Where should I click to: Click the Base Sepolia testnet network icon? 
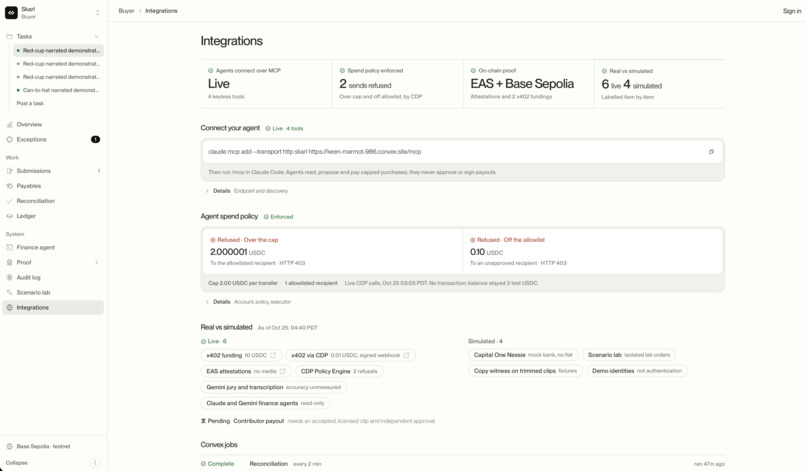click(x=9, y=446)
